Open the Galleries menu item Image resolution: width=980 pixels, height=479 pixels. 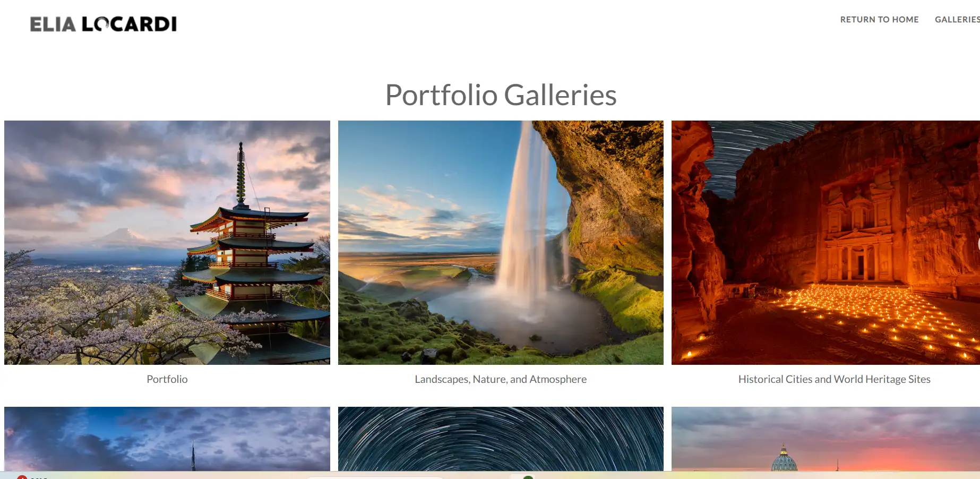[x=957, y=20]
